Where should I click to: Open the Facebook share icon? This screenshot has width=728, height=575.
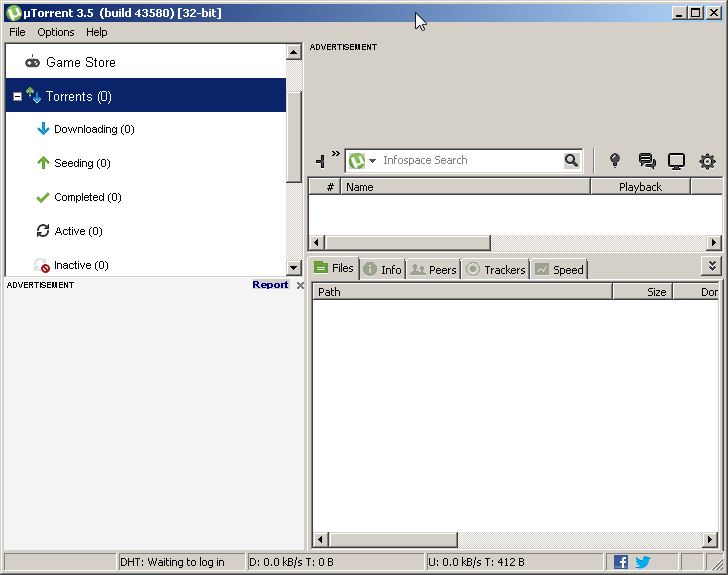click(621, 562)
